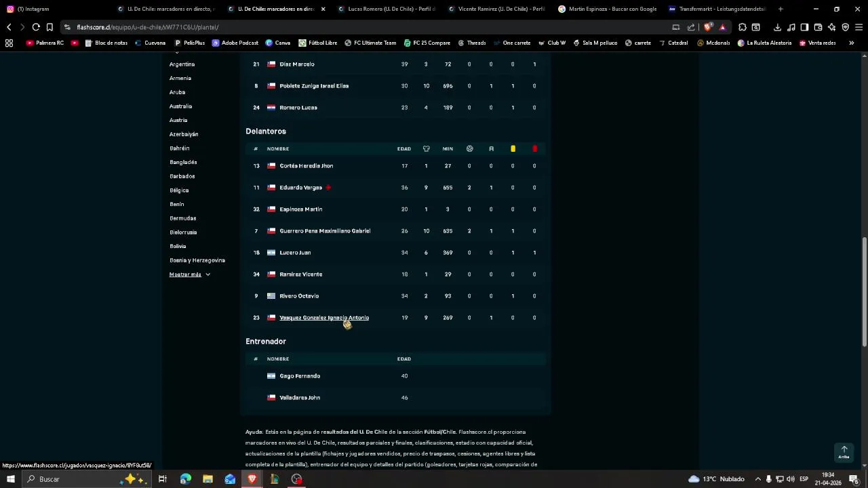
Task: Open Microsoft Edge from the taskbar
Action: [x=185, y=479]
